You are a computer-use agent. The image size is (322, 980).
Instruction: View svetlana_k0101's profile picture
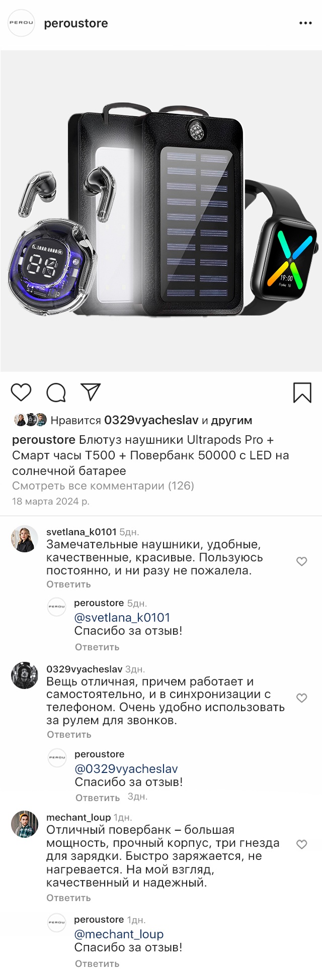[x=25, y=539]
